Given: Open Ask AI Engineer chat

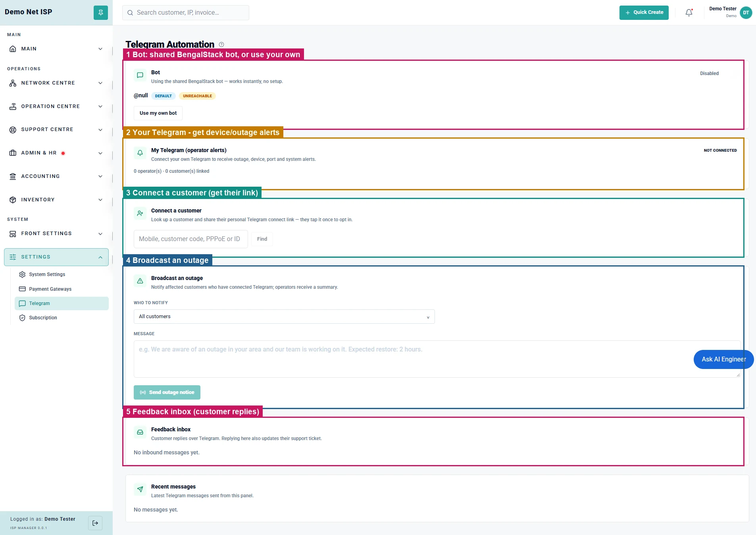Looking at the screenshot, I should tap(723, 359).
